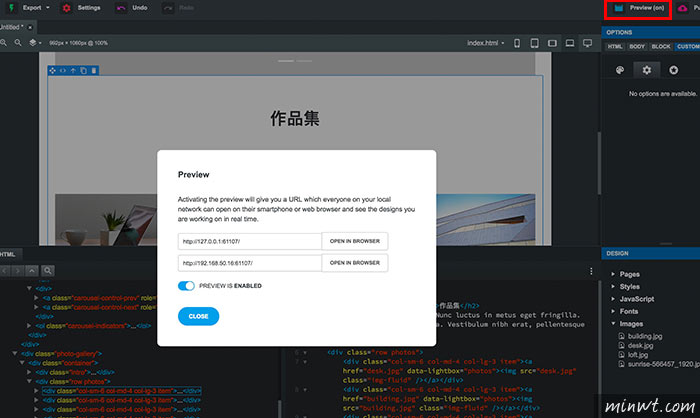Open the layers overlay dropdown
700x418 pixels.
tap(35, 43)
